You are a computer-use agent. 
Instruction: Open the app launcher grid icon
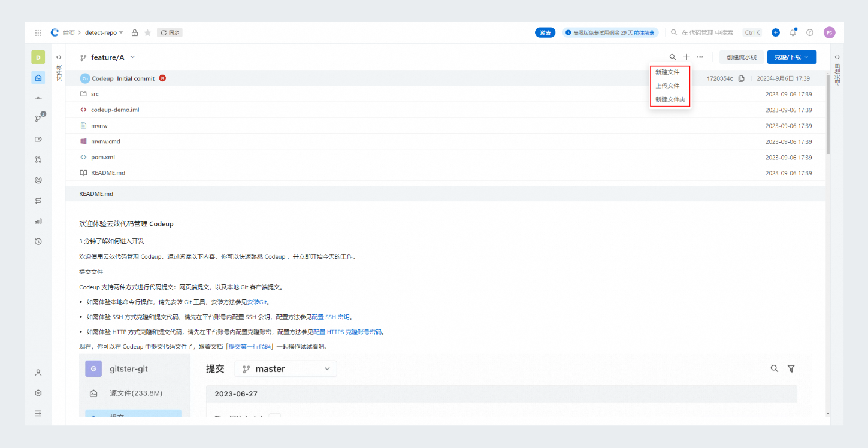[38, 33]
